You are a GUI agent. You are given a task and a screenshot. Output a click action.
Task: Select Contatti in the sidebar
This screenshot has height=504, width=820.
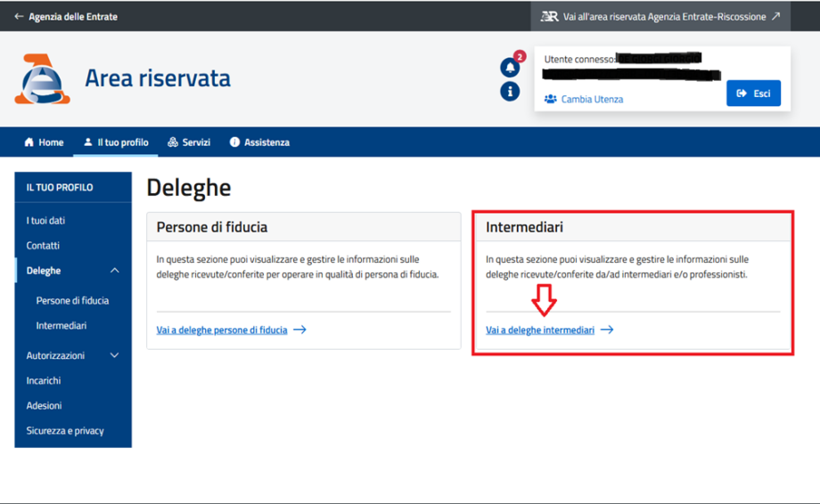pyautogui.click(x=43, y=246)
